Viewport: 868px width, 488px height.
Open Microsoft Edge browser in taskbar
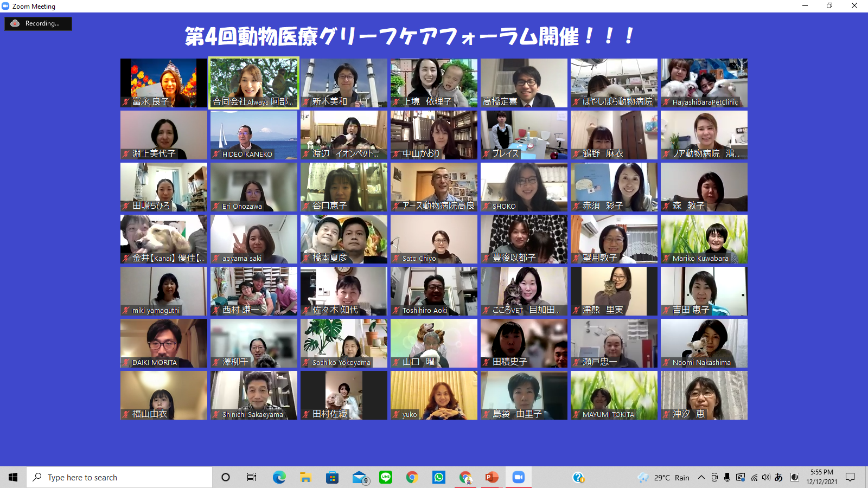(279, 477)
